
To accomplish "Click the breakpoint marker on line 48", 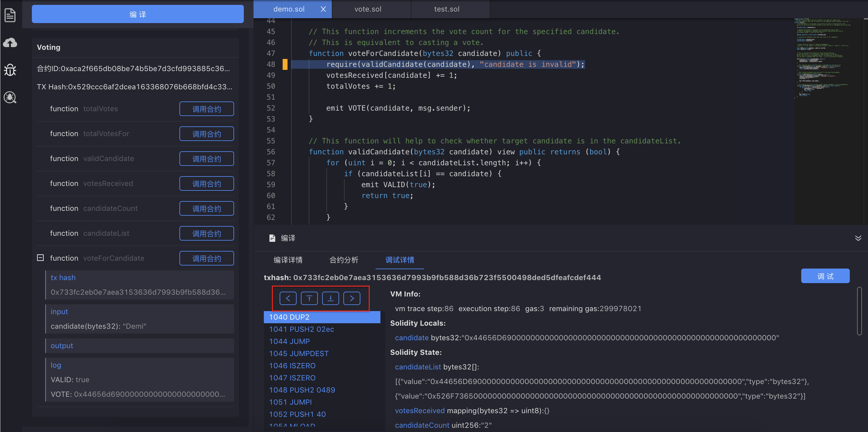I will click(x=285, y=64).
